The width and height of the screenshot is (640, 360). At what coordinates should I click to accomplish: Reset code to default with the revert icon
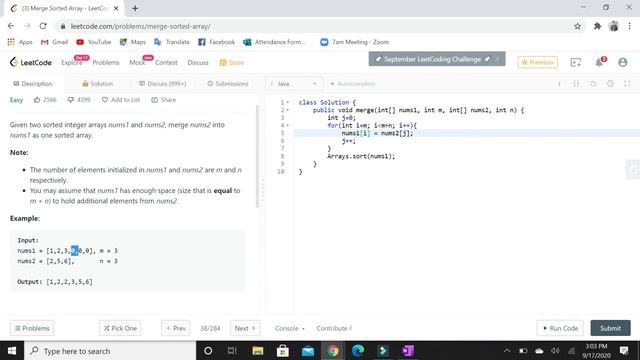pyautogui.click(x=593, y=84)
